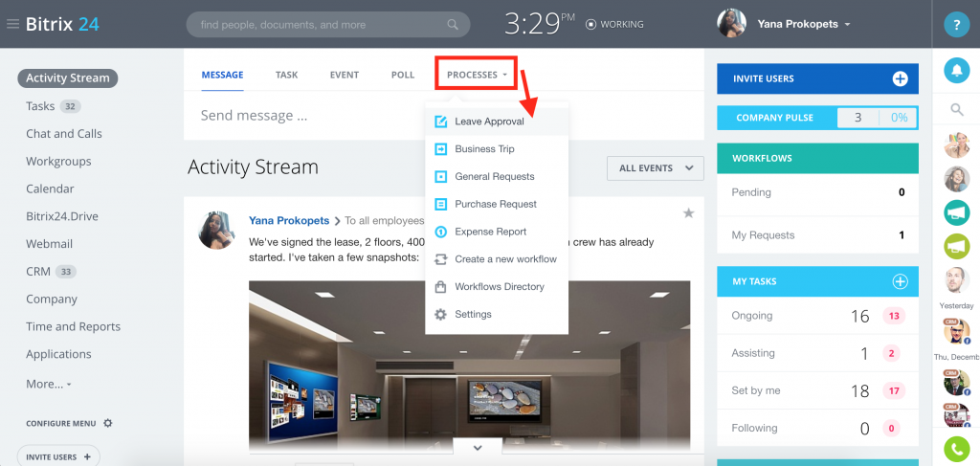980x466 pixels.
Task: Open the help question mark icon
Action: [956, 25]
